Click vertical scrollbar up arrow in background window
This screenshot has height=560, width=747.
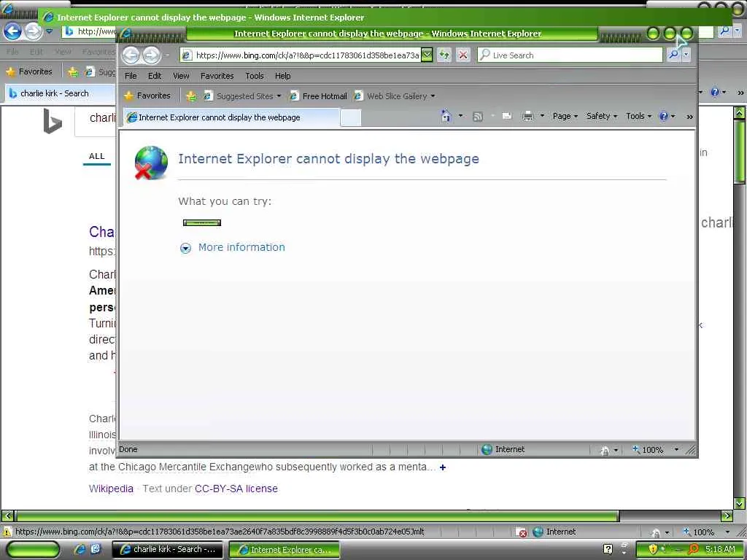coord(740,113)
